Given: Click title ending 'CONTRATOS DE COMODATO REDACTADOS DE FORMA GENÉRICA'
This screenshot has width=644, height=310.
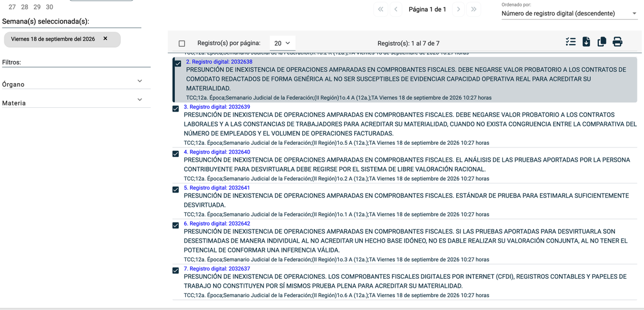Looking at the screenshot, I should pos(406,79).
